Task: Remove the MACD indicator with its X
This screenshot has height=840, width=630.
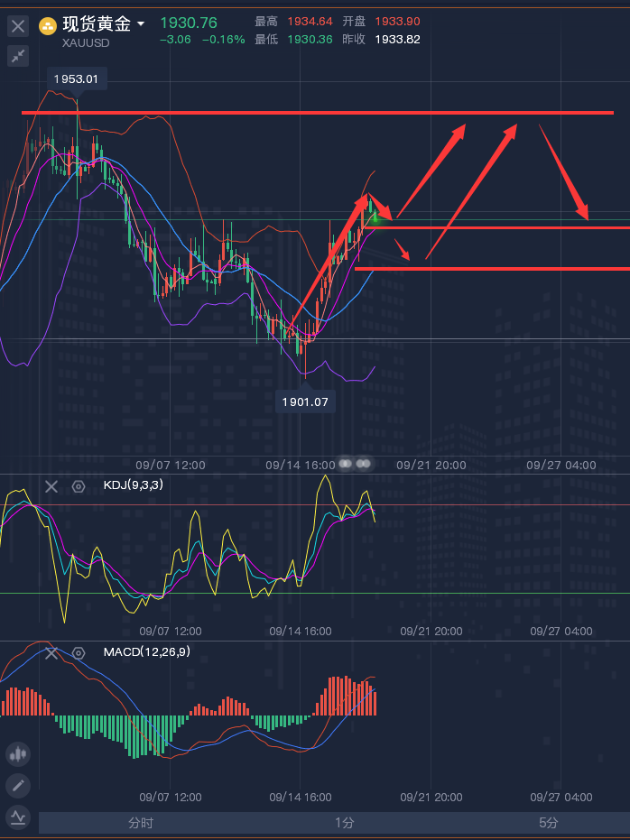Action: click(x=51, y=653)
